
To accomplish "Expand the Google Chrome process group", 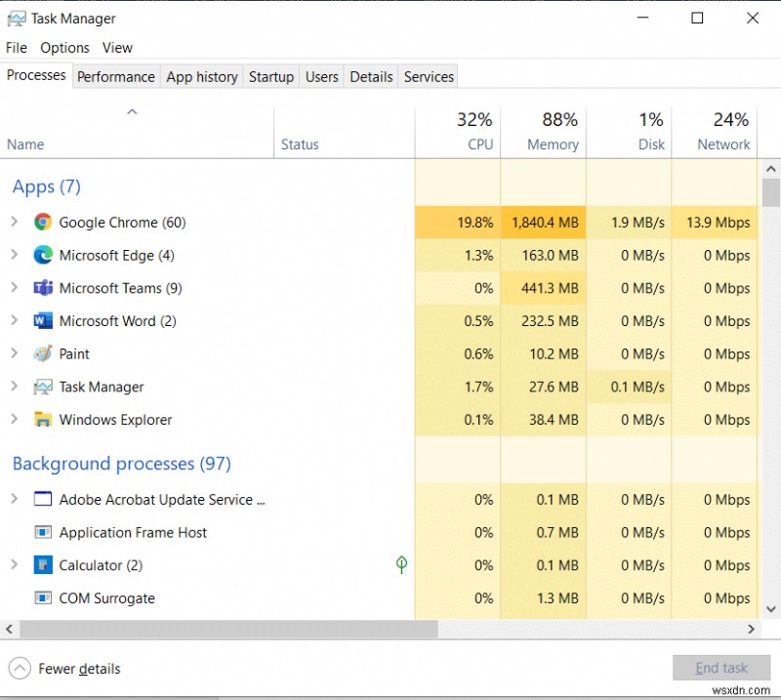I will tap(14, 223).
